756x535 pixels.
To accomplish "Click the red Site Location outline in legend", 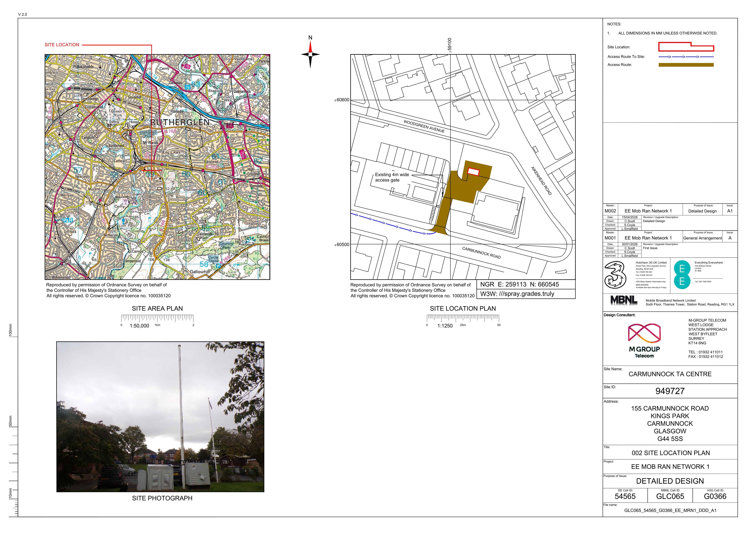I will (686, 47).
